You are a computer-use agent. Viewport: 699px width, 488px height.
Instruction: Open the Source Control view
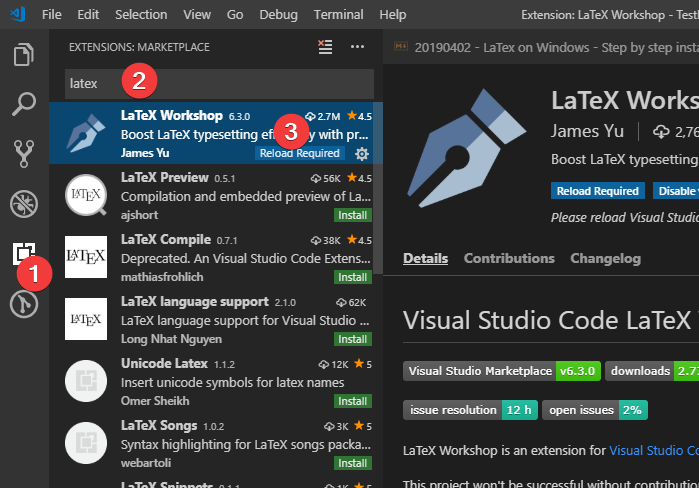coord(24,154)
